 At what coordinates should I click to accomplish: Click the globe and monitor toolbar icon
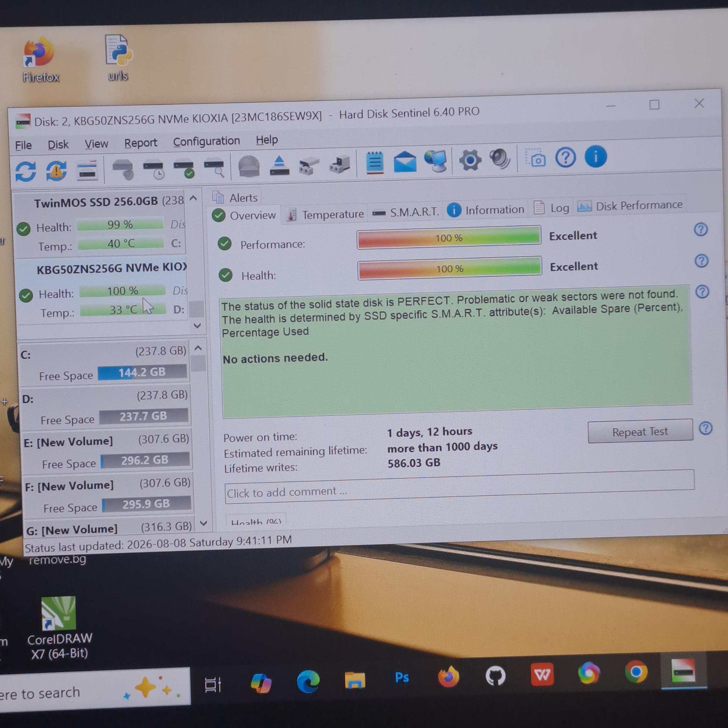tap(436, 161)
